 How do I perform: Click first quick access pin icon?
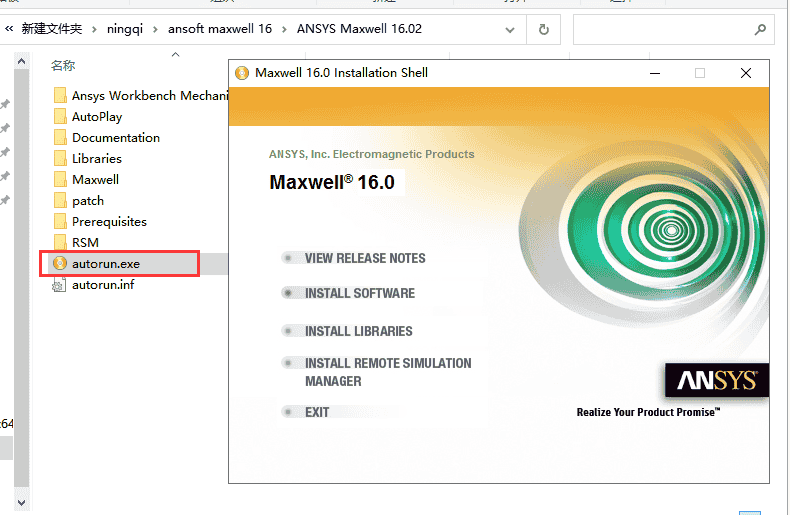tap(5, 104)
